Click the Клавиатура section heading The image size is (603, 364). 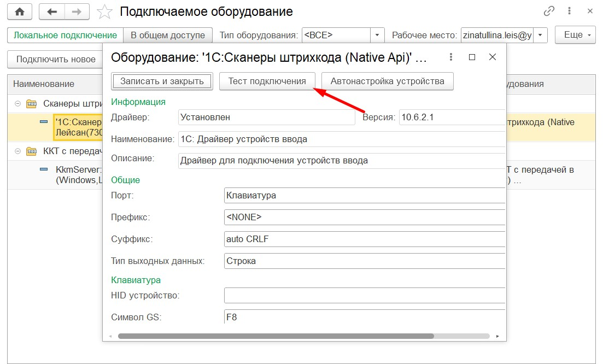click(136, 280)
